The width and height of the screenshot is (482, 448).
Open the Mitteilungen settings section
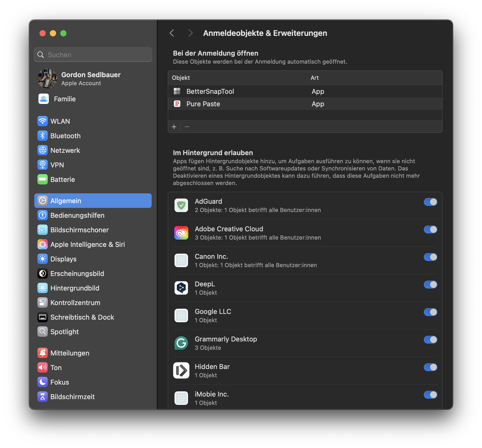click(x=70, y=353)
